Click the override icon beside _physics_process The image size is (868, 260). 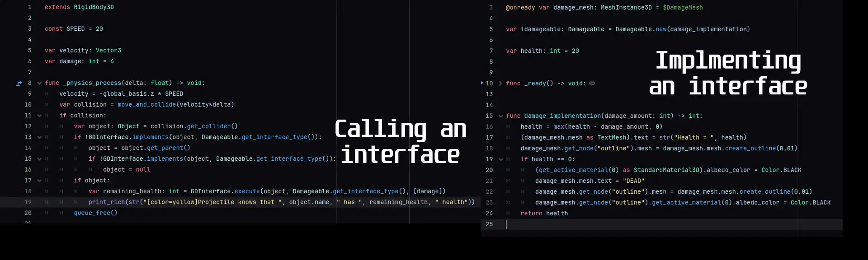click(x=19, y=84)
